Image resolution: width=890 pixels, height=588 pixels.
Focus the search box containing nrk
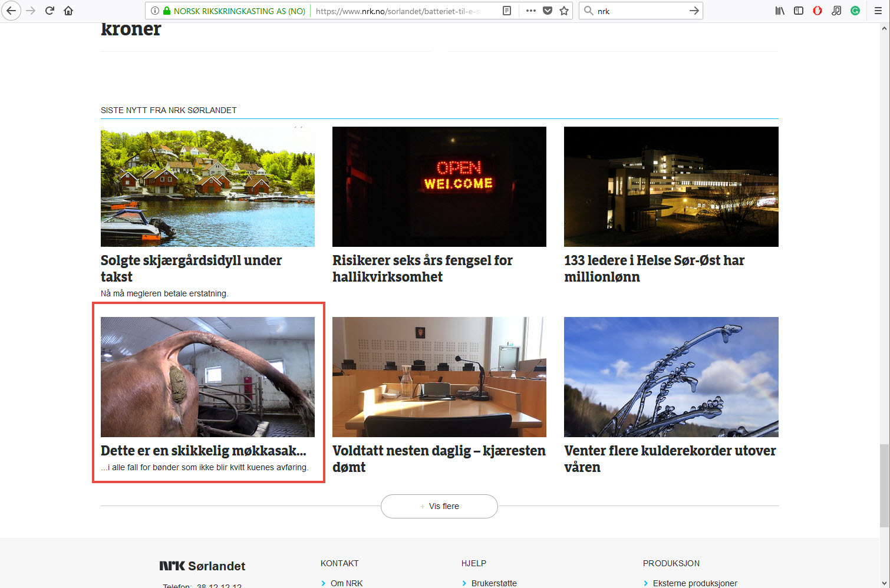coord(640,11)
